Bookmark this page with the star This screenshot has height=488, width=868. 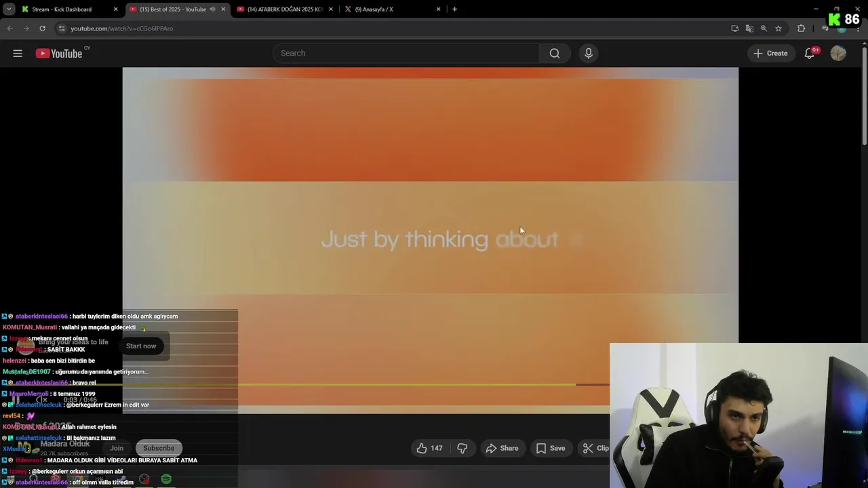pos(778,28)
